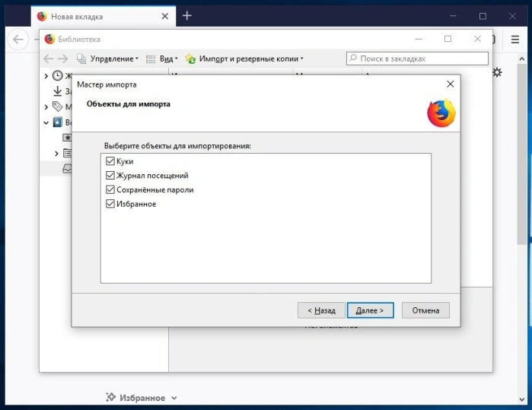The height and width of the screenshot is (410, 532).
Task: Click the Далее > button
Action: pyautogui.click(x=370, y=310)
